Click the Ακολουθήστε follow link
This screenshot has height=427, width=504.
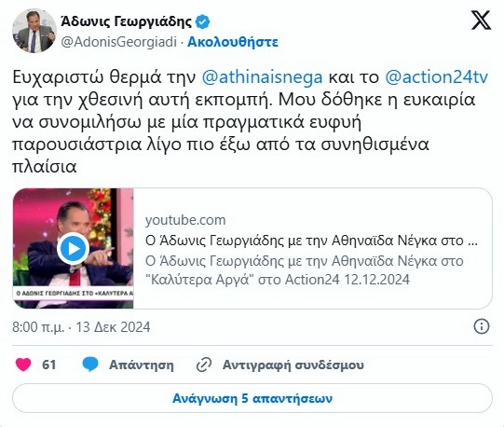tap(233, 42)
